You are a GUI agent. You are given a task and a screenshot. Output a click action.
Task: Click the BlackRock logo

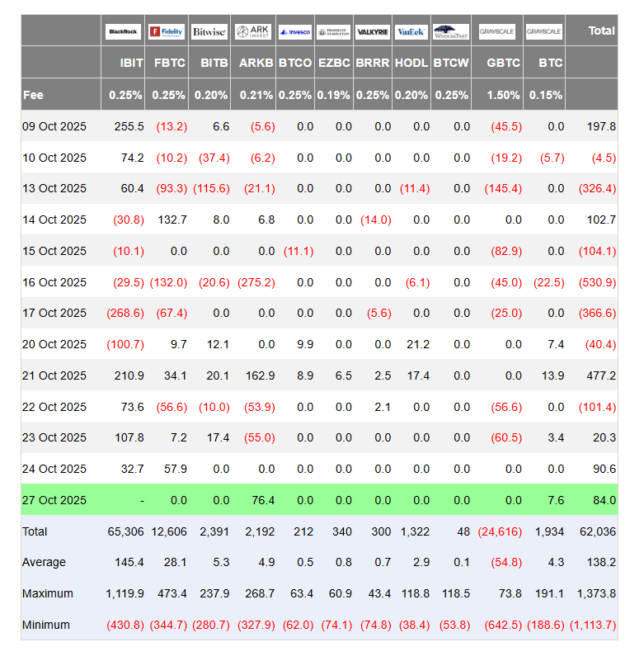[x=123, y=31]
